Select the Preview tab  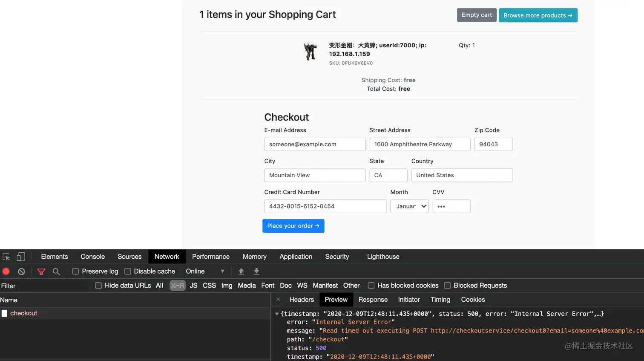336,300
